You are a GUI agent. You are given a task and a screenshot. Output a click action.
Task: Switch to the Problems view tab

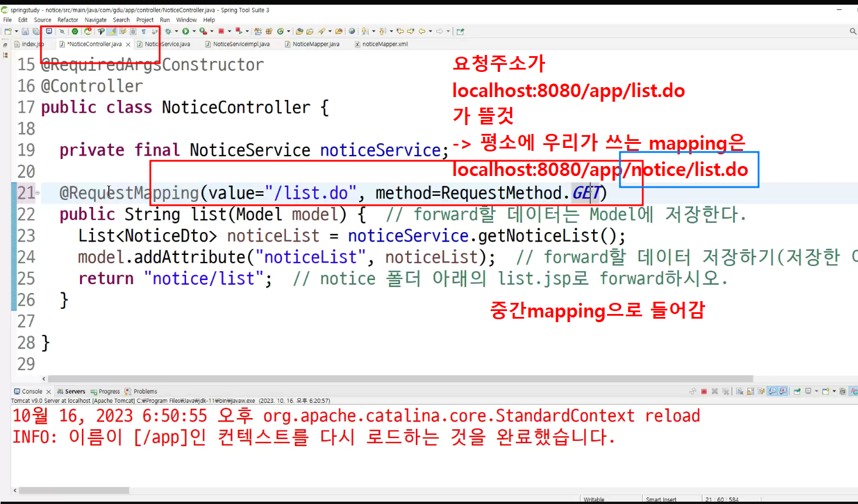pos(141,392)
